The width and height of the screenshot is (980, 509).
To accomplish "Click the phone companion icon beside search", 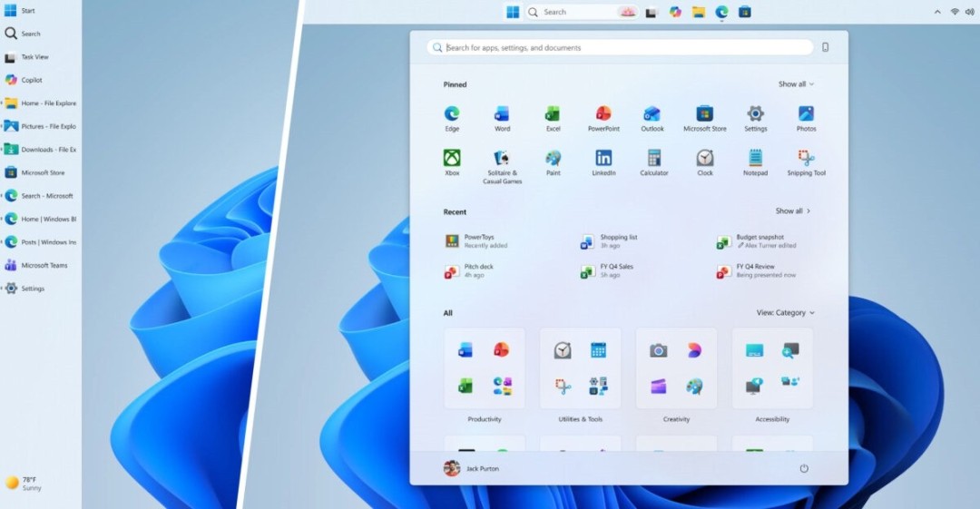I will pos(825,47).
